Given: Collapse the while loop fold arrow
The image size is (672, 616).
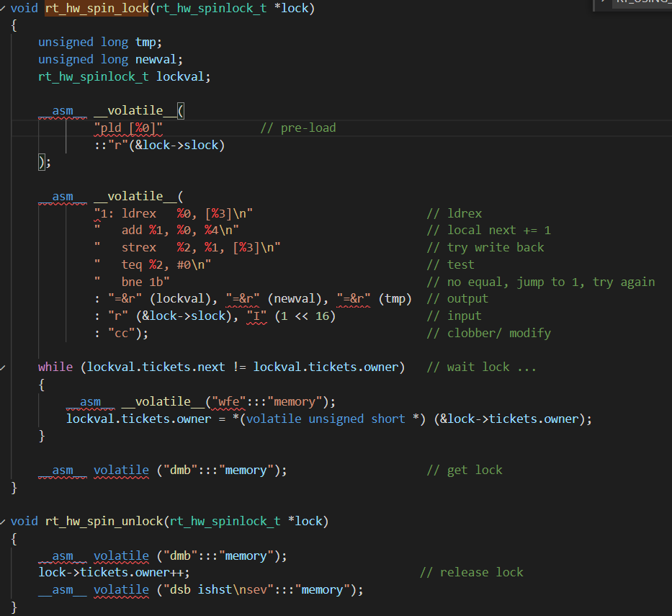Looking at the screenshot, I should coord(3,367).
